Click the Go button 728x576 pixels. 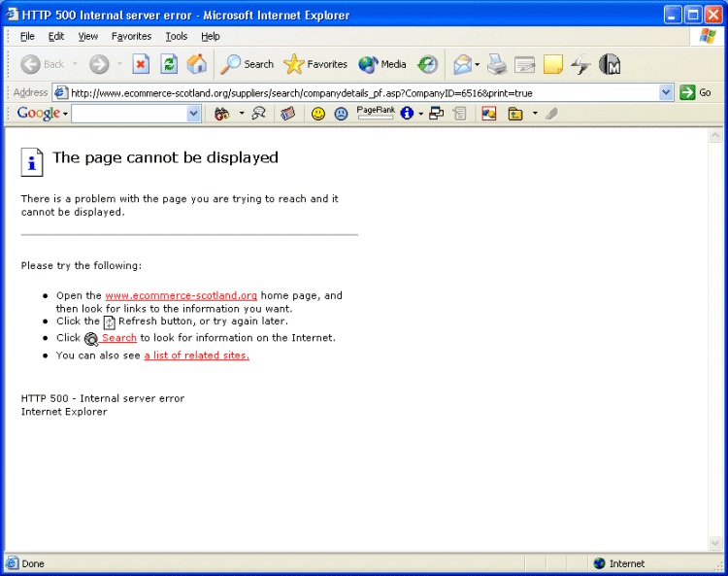pos(696,92)
